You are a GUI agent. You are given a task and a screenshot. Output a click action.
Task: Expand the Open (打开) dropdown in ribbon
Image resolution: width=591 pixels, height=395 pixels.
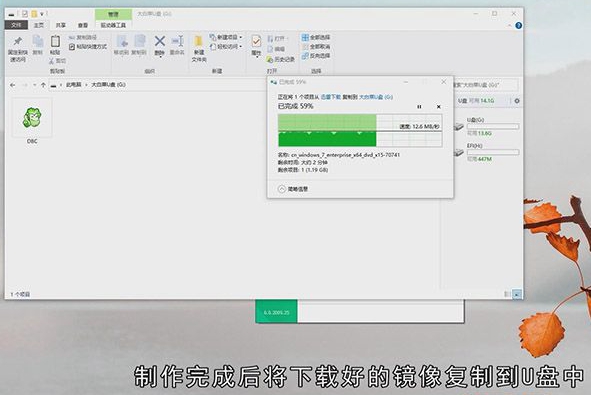tap(279, 38)
